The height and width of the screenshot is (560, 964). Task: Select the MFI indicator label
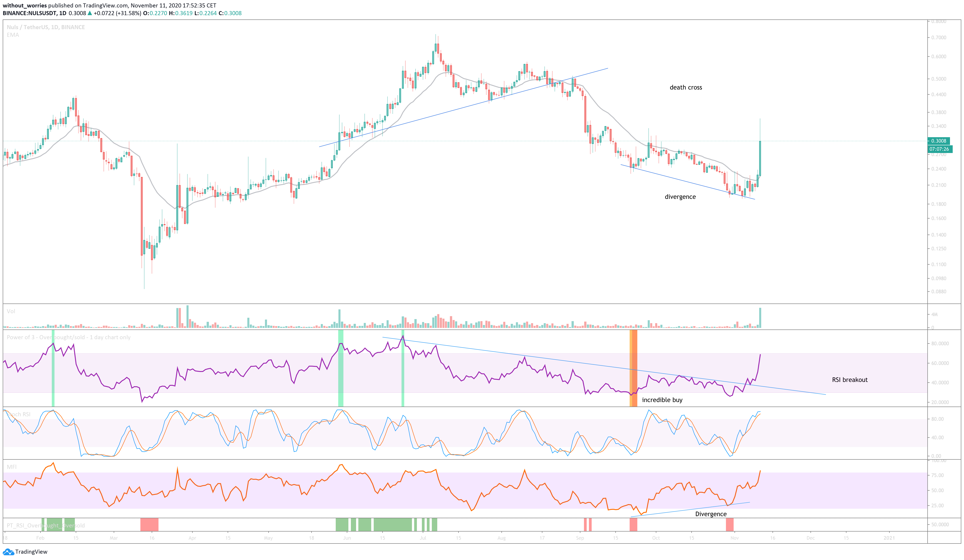click(12, 467)
